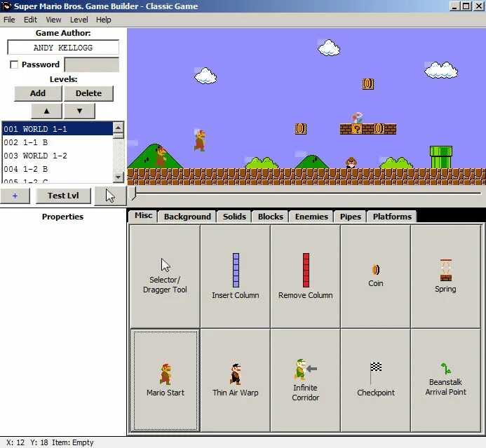This screenshot has height=448, width=486.
Task: Click the Password text field
Action: (x=91, y=65)
